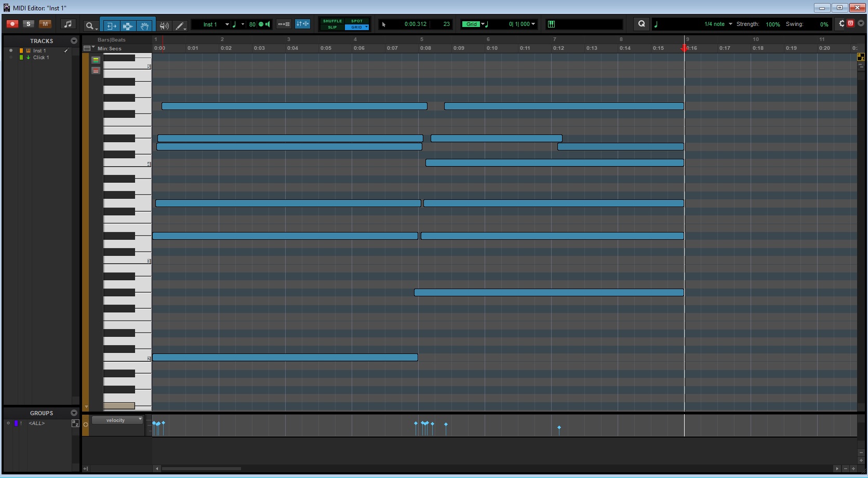Toggle notation view with the music note icon
Viewport: 868px width, 478px height.
[68, 24]
